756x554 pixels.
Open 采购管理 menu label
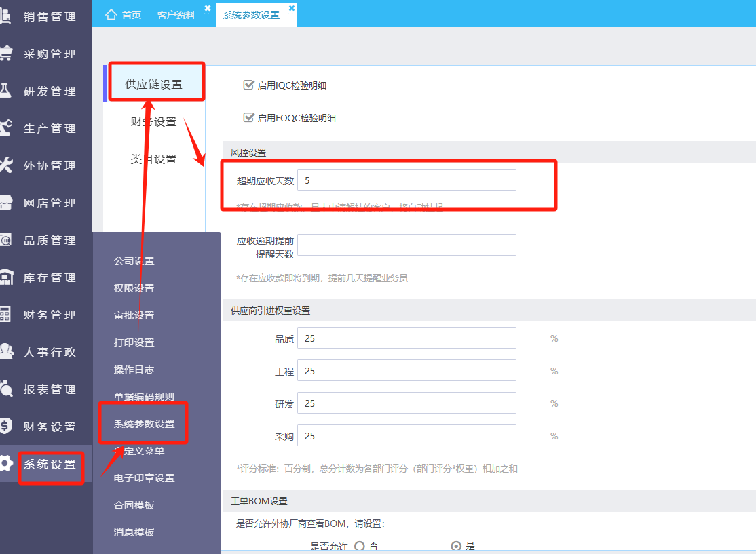(x=50, y=54)
